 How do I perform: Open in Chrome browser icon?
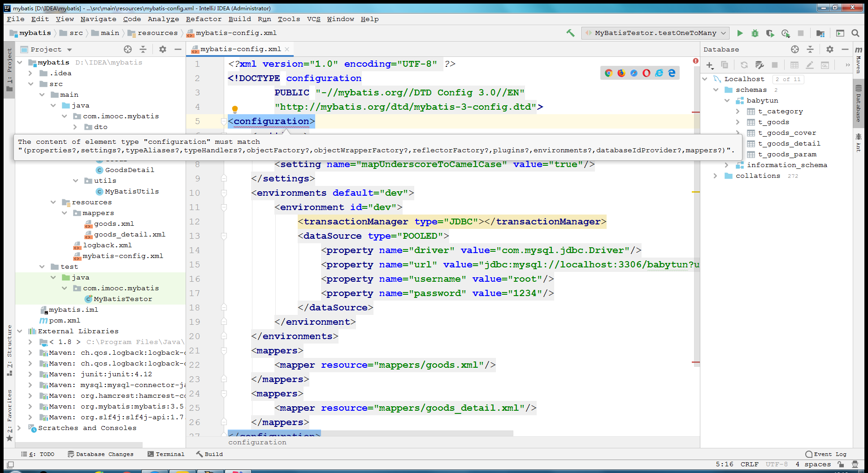608,73
